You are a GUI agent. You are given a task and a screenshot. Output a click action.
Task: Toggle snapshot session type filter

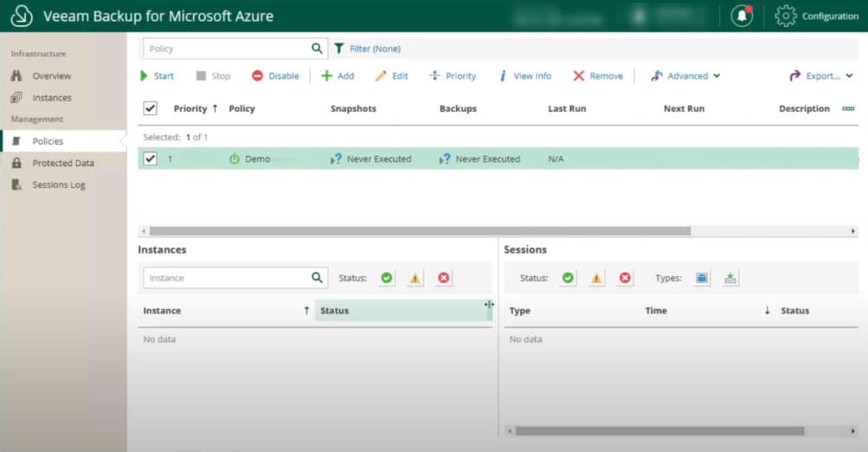[x=702, y=278]
